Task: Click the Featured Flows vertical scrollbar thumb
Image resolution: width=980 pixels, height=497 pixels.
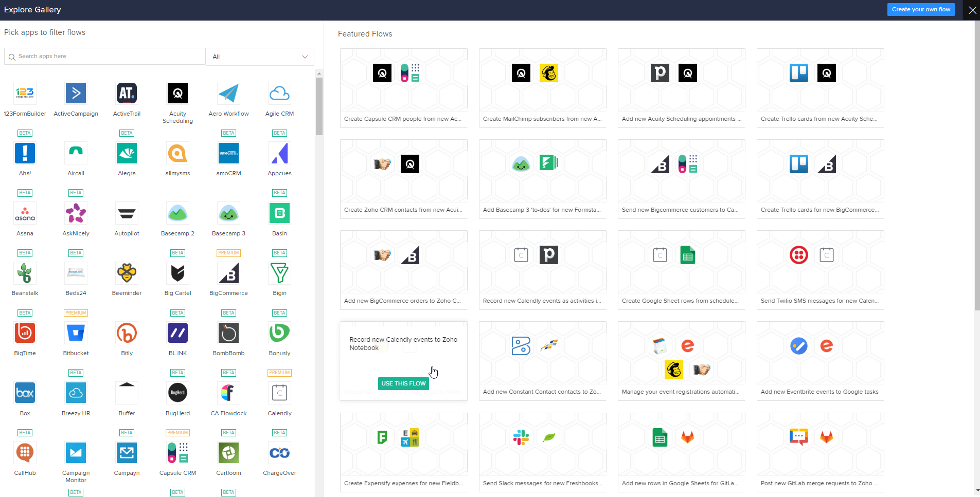Action: 977,165
